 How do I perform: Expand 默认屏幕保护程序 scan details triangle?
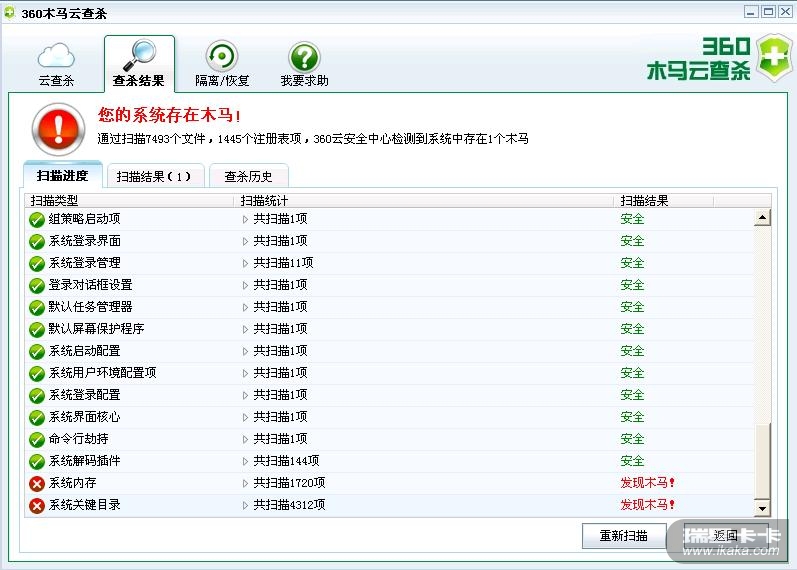click(x=245, y=329)
